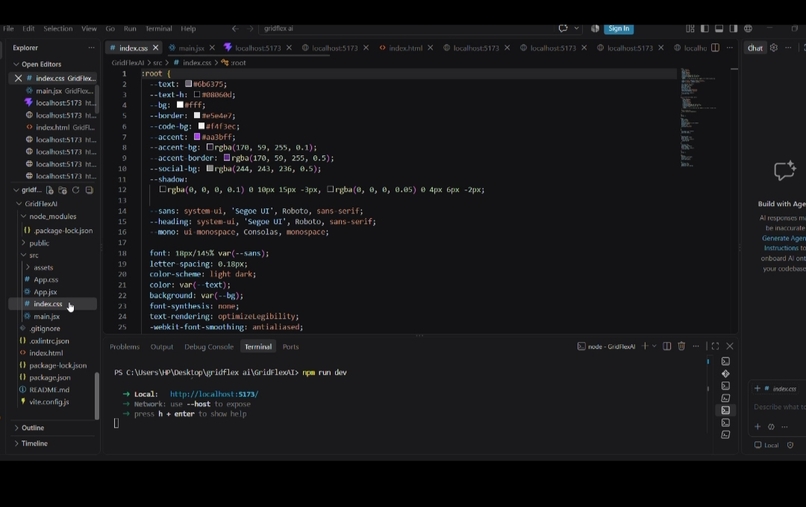Expand the Timeline section

coord(16,443)
